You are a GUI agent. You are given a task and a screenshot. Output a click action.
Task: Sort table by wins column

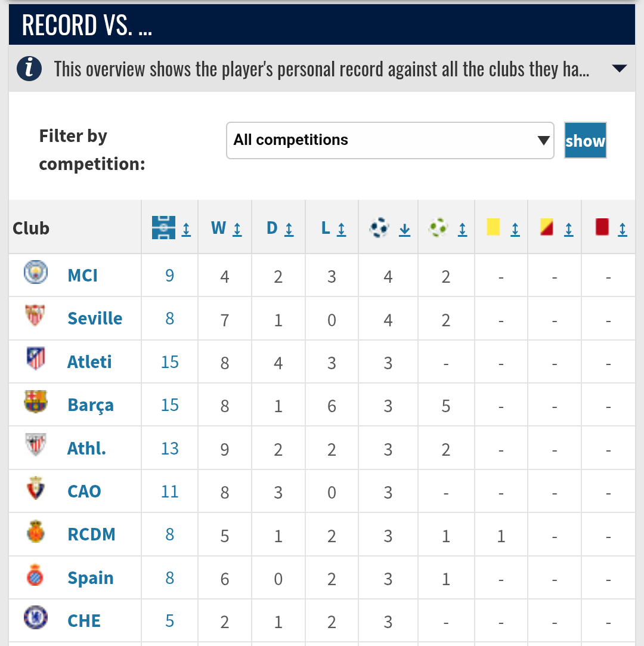(x=226, y=228)
